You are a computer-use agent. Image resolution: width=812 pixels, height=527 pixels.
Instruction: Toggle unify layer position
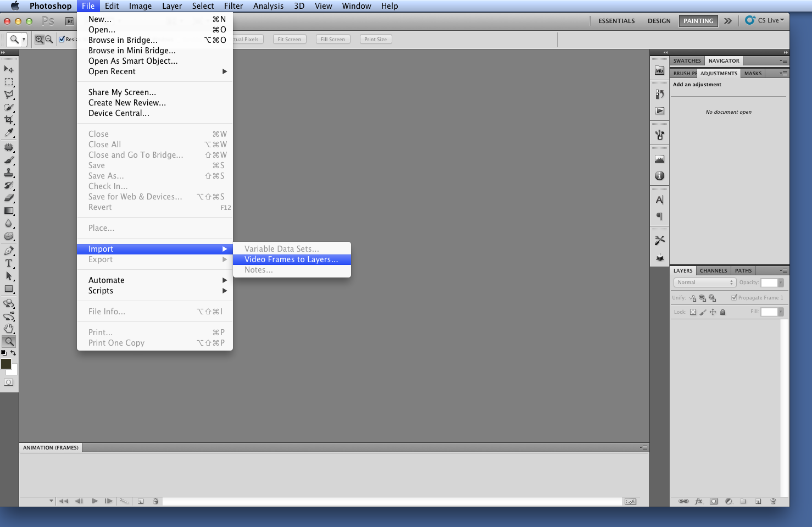coord(693,298)
